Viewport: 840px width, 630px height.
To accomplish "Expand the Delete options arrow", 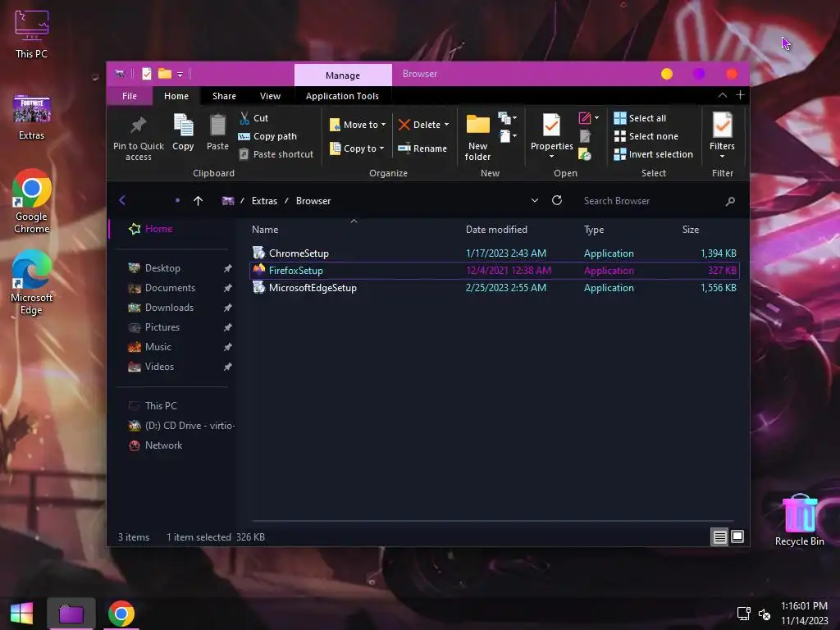I will coord(447,125).
